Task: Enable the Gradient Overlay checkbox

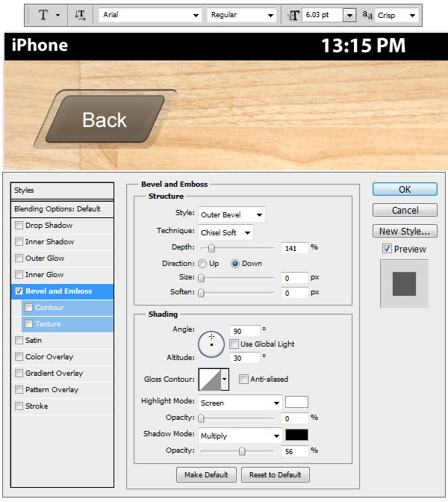Action: [x=19, y=374]
